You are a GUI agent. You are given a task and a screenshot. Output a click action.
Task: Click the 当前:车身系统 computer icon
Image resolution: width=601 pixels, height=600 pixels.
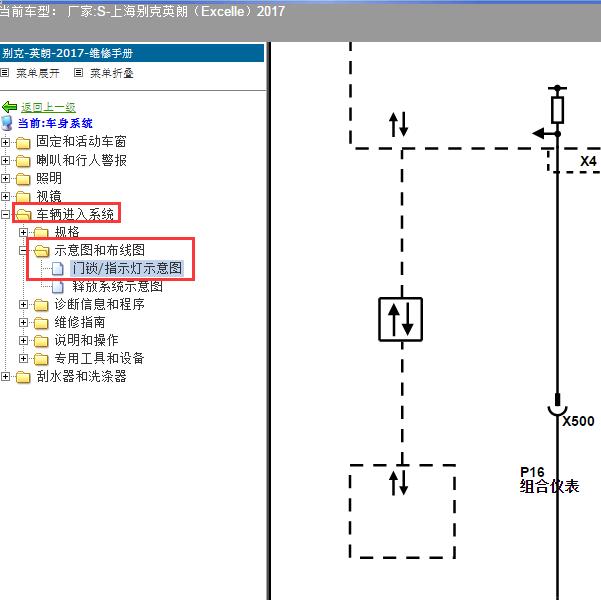pos(7,123)
